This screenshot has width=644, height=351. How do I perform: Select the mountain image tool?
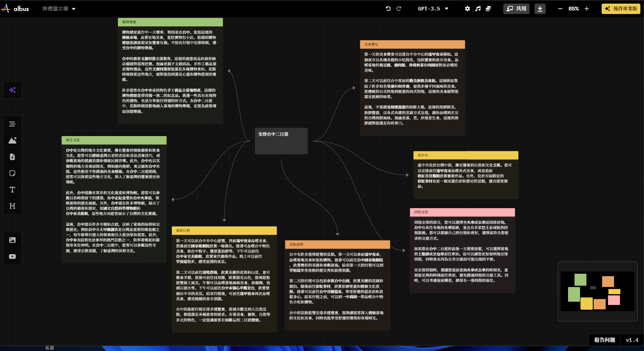12,140
